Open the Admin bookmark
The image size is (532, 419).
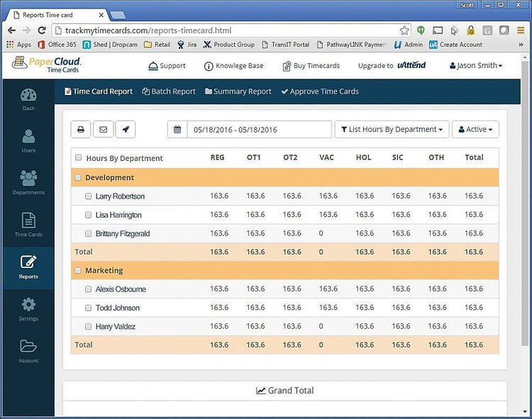coord(409,45)
